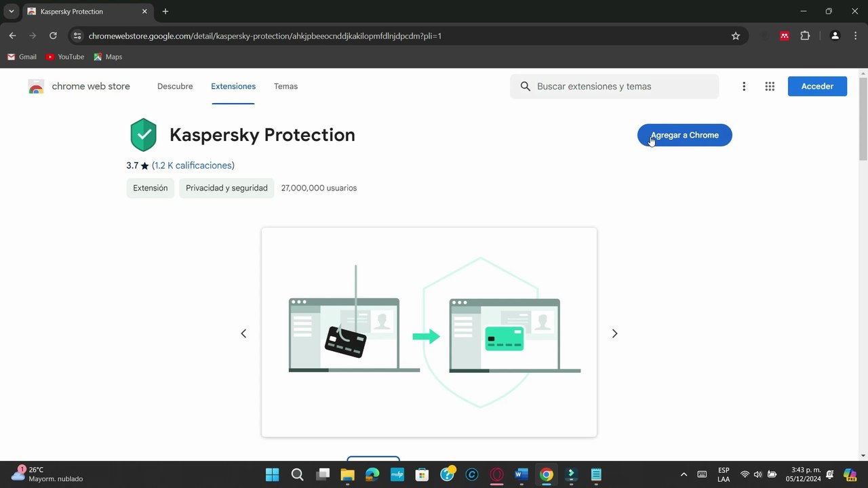The width and height of the screenshot is (868, 488).
Task: Click the volume speaker icon
Action: [x=757, y=474]
